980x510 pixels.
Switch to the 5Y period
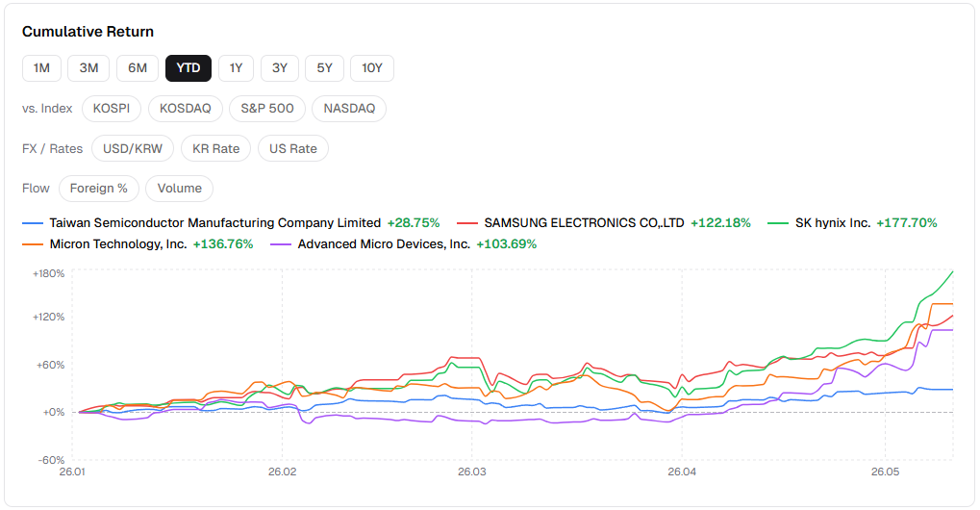pyautogui.click(x=324, y=68)
